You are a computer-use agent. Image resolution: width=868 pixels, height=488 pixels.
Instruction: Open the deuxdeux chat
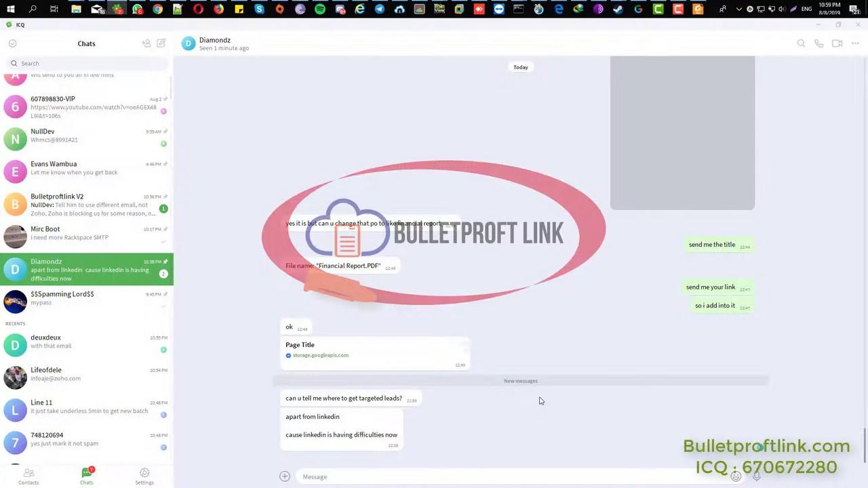pos(87,345)
